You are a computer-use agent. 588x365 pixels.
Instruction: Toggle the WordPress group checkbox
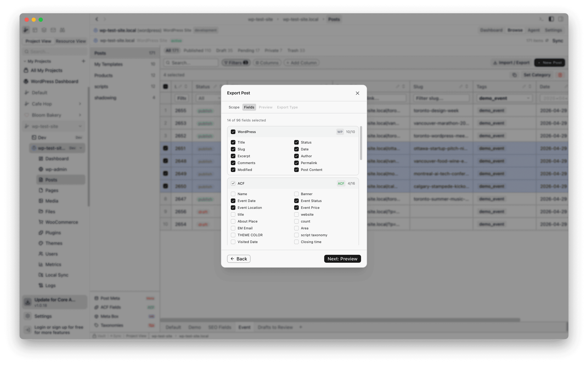click(x=233, y=132)
